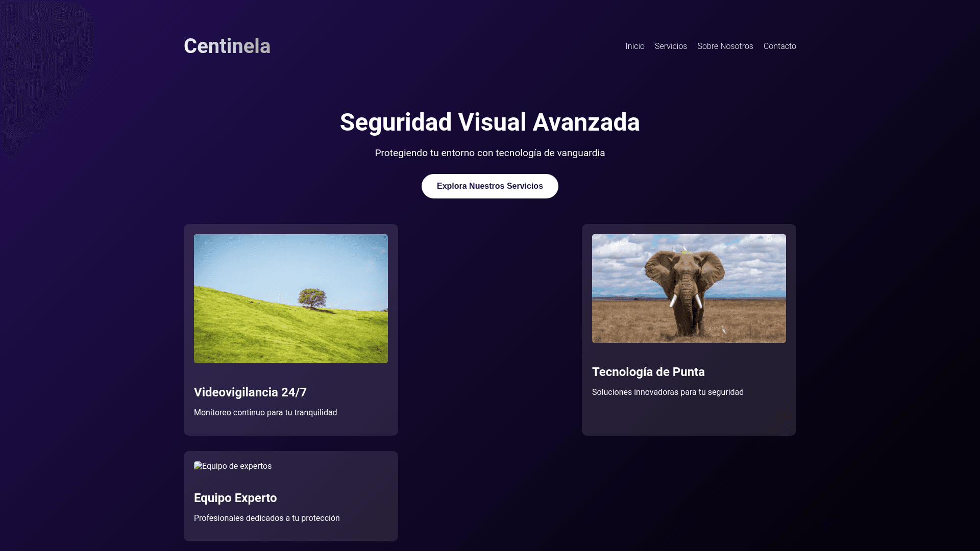Viewport: 980px width, 551px height.
Task: Click Soluciones innovadoras para tu seguridad text
Action: pos(668,392)
